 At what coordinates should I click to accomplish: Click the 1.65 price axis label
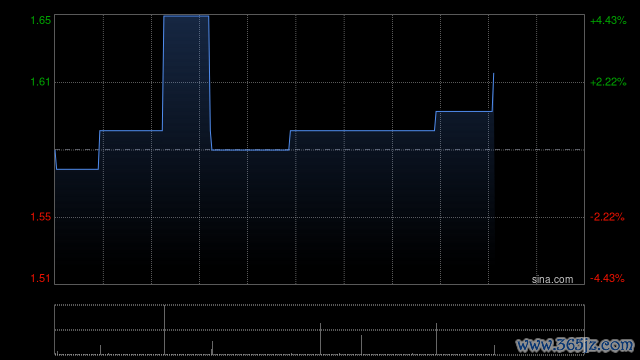coord(41,20)
